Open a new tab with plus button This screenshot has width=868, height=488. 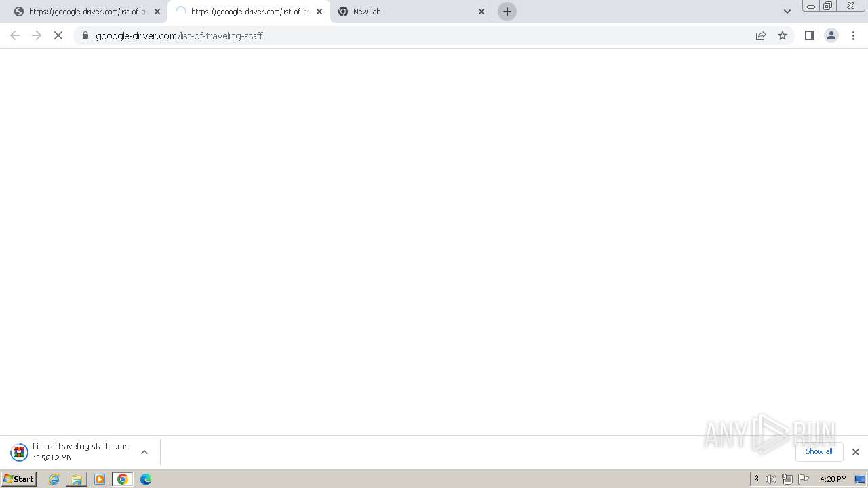coord(507,12)
